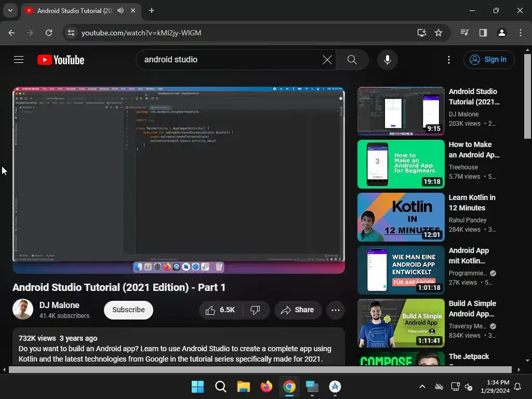Subscribe to DJ Malone
This screenshot has height=399, width=532.
click(128, 310)
